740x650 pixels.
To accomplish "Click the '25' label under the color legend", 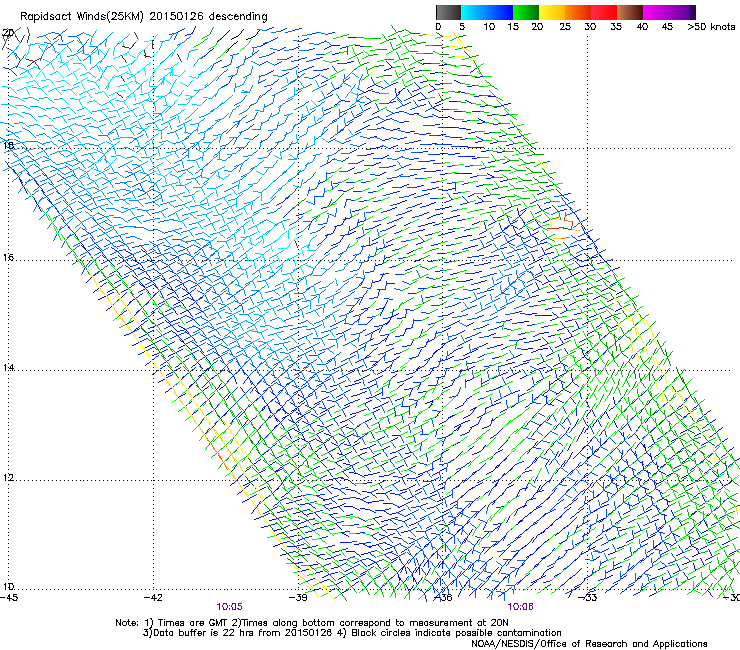I will pos(565,27).
